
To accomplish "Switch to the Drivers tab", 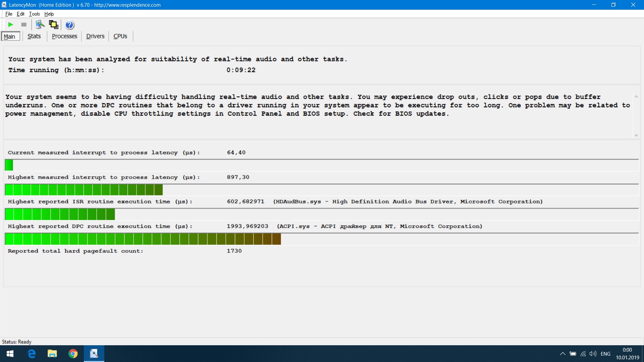I will [x=95, y=36].
